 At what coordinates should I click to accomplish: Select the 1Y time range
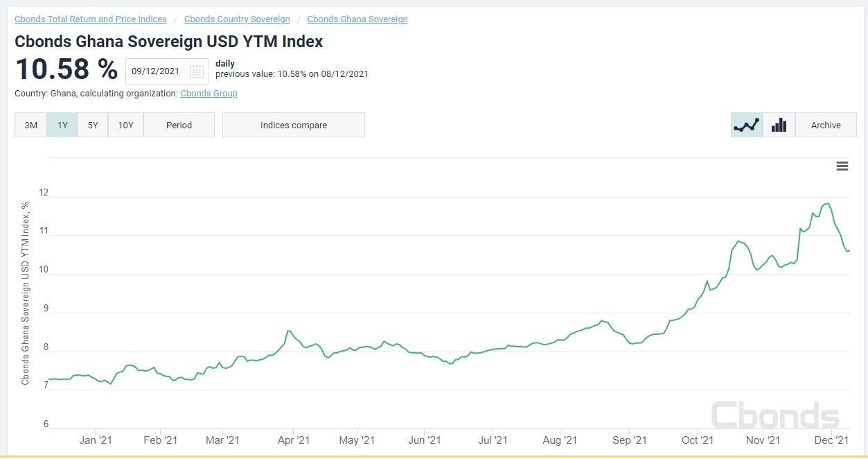[62, 125]
